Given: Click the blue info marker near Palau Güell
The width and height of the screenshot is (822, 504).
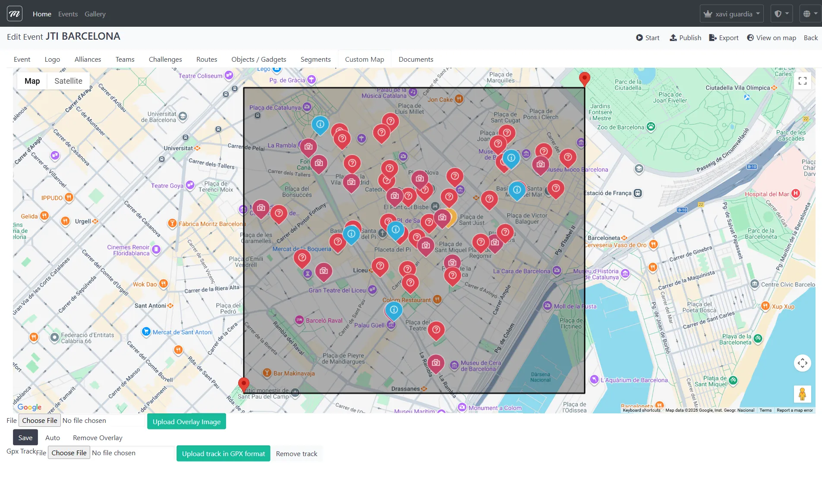Looking at the screenshot, I should pos(394,310).
